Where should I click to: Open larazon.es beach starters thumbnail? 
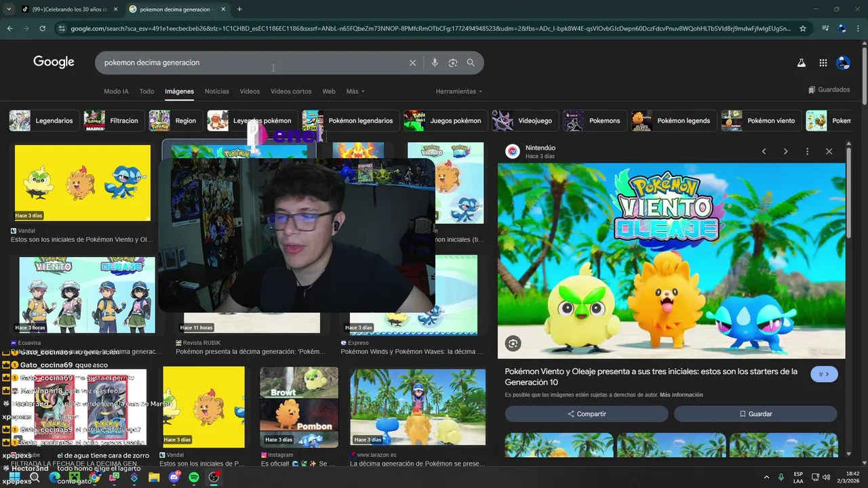pos(418,407)
